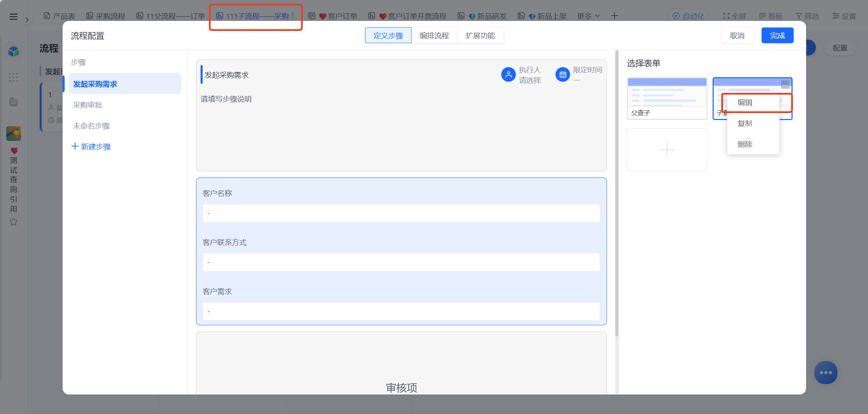This screenshot has width=868, height=414.
Task: Open the 产品表 tab
Action: 59,16
